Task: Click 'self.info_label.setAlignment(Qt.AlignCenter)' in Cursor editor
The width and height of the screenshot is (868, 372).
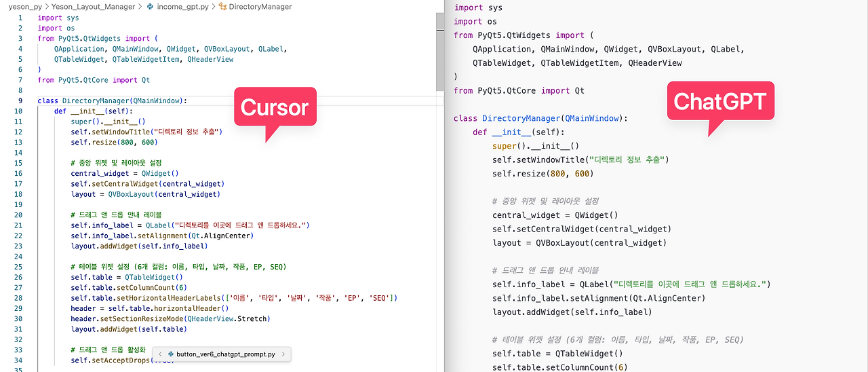Action: (162, 236)
